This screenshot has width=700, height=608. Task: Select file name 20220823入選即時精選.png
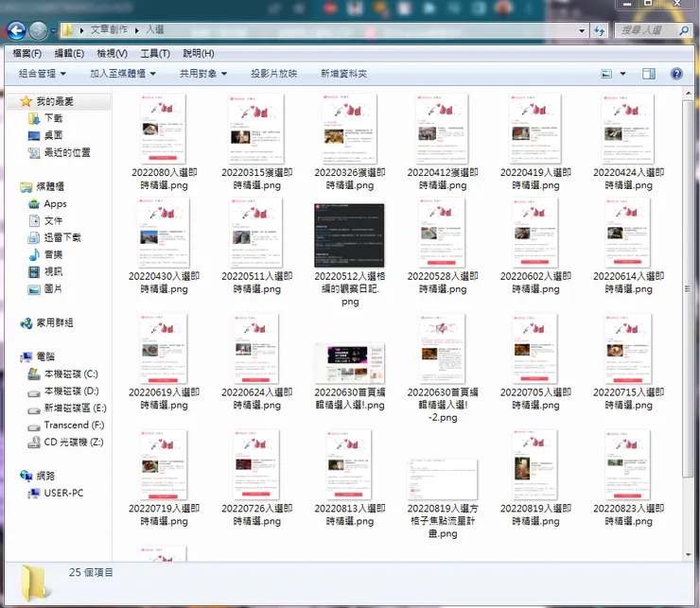628,514
